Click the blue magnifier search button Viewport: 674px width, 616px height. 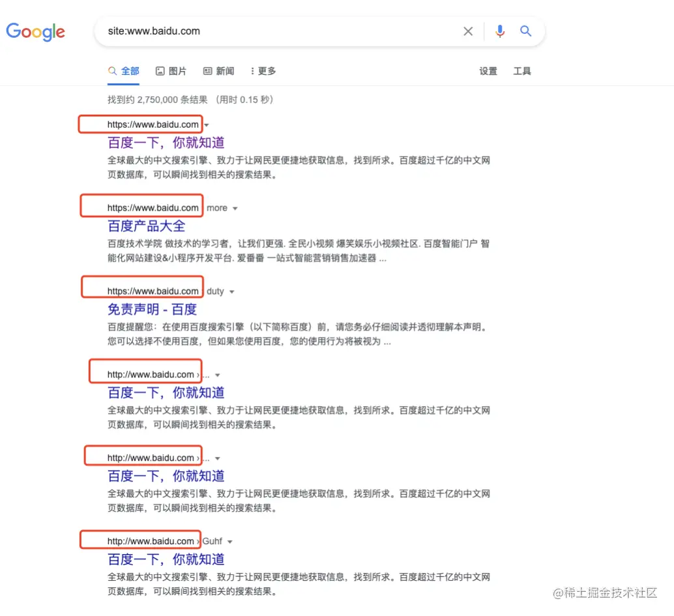click(x=525, y=31)
